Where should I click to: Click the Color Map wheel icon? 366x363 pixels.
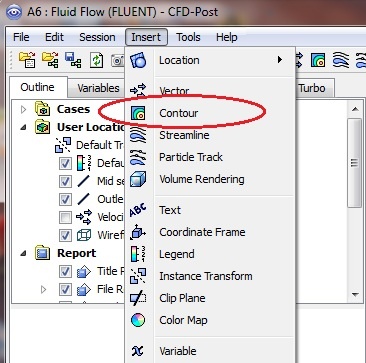[138, 320]
